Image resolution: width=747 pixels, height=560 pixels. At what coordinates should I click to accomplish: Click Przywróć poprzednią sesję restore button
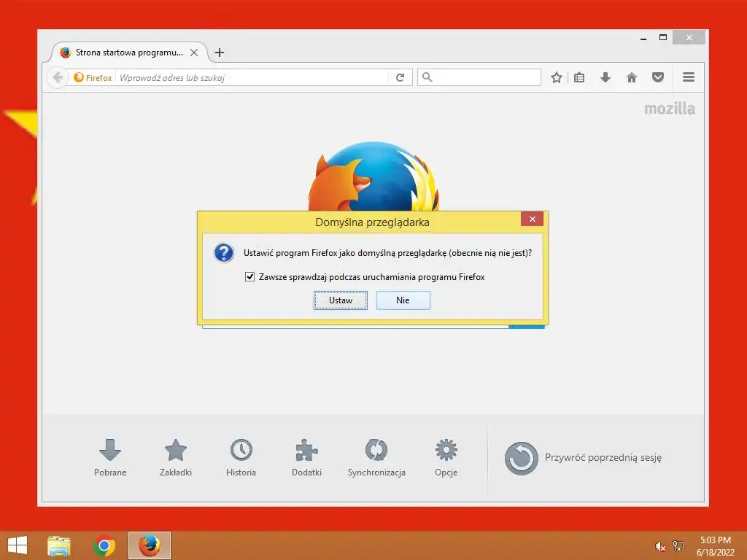tap(583, 458)
